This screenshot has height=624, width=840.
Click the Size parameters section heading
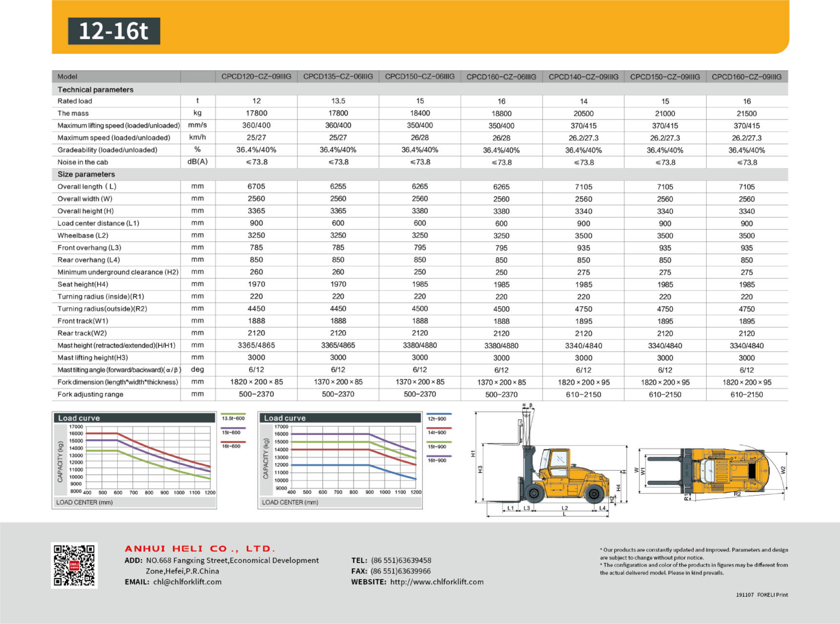point(86,174)
